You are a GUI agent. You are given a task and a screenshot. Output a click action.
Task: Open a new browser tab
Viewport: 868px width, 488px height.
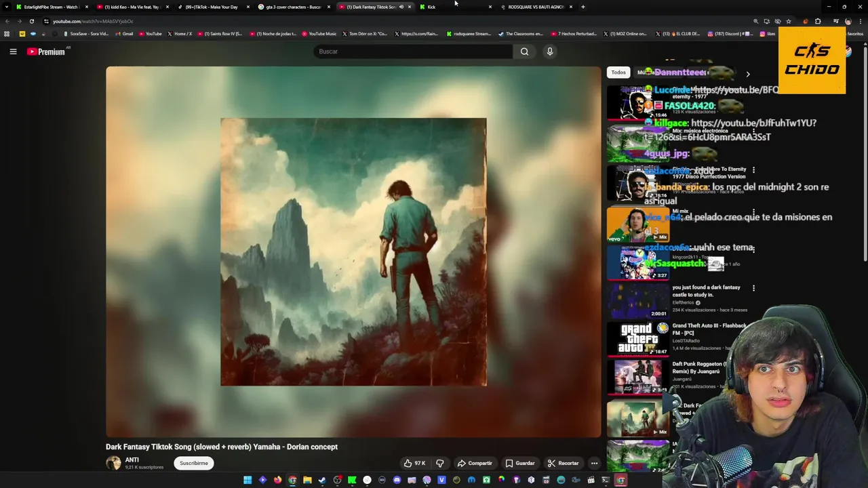583,7
